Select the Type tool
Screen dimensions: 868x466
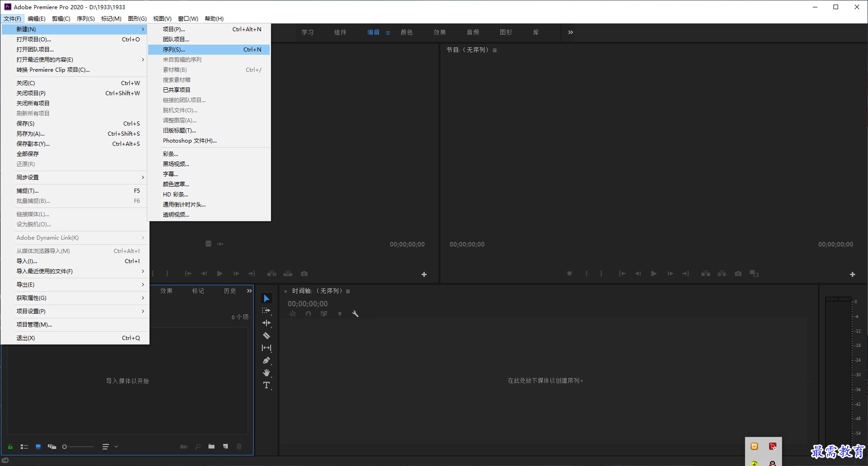[266, 385]
